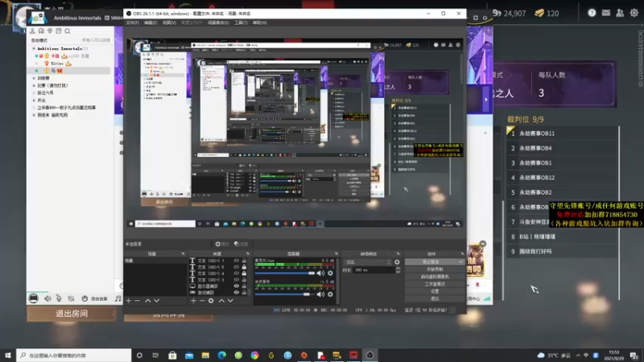
Task: Click the Windows Start button
Action: [8, 355]
